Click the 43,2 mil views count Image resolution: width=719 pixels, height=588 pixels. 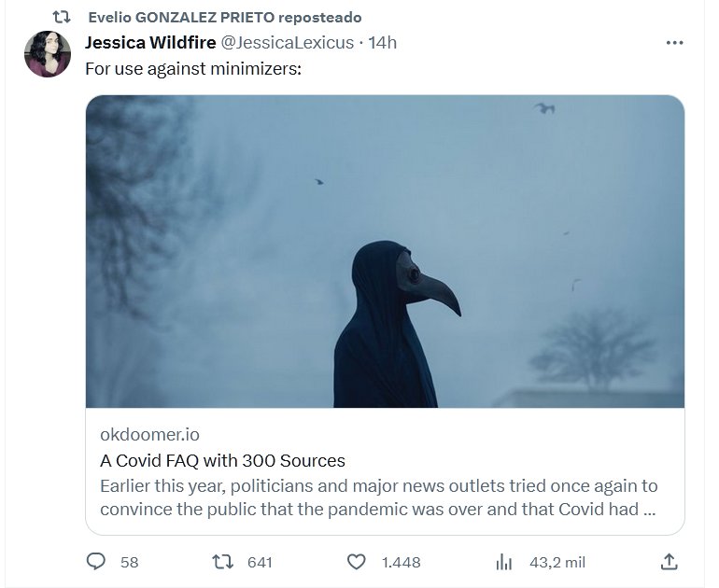click(557, 562)
